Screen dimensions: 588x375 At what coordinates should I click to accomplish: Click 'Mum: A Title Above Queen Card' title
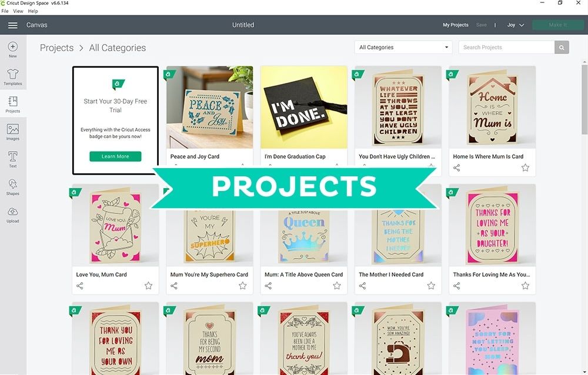click(304, 274)
